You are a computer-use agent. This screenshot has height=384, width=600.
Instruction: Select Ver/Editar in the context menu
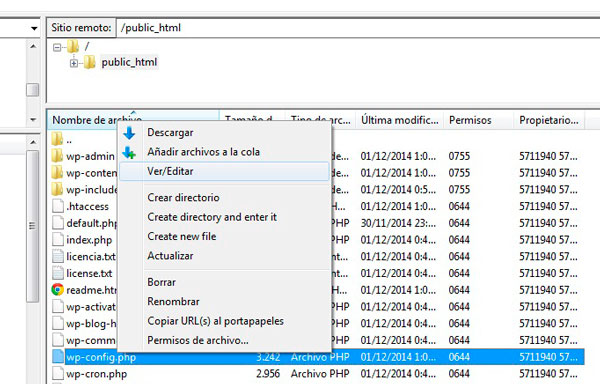[x=224, y=171]
